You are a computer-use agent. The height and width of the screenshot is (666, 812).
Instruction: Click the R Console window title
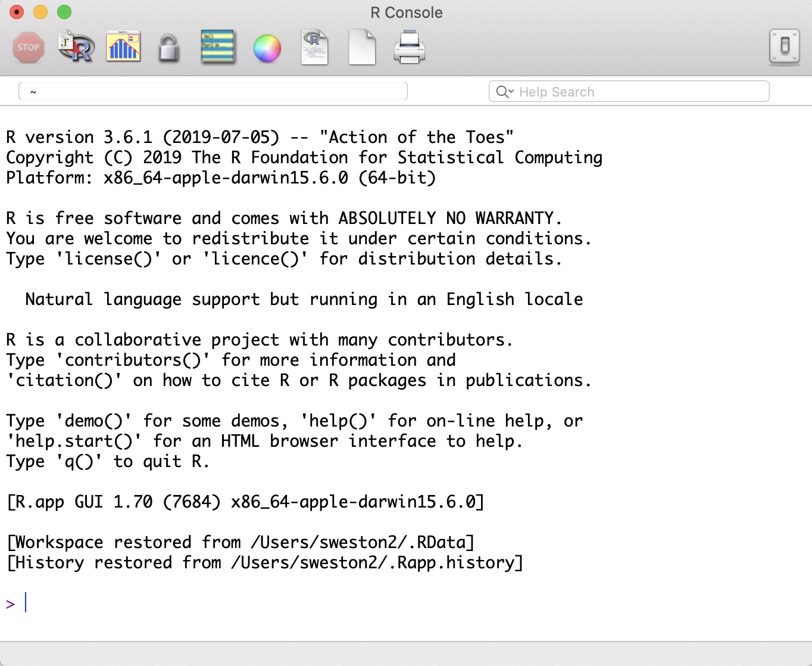click(x=406, y=13)
